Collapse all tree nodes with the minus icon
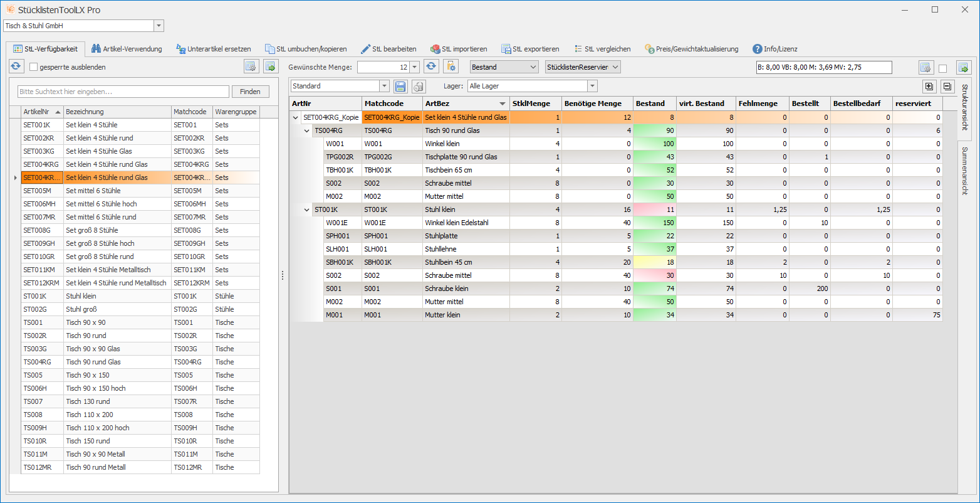 pyautogui.click(x=947, y=87)
